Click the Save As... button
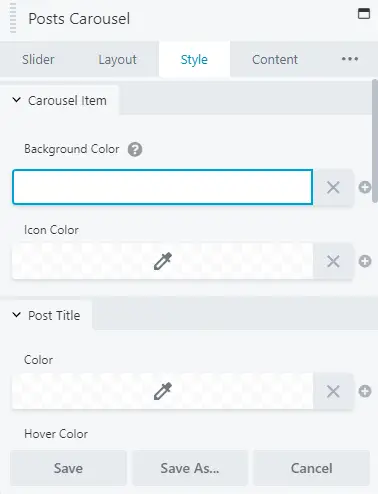Viewport: 378px width, 494px height. [x=190, y=468]
